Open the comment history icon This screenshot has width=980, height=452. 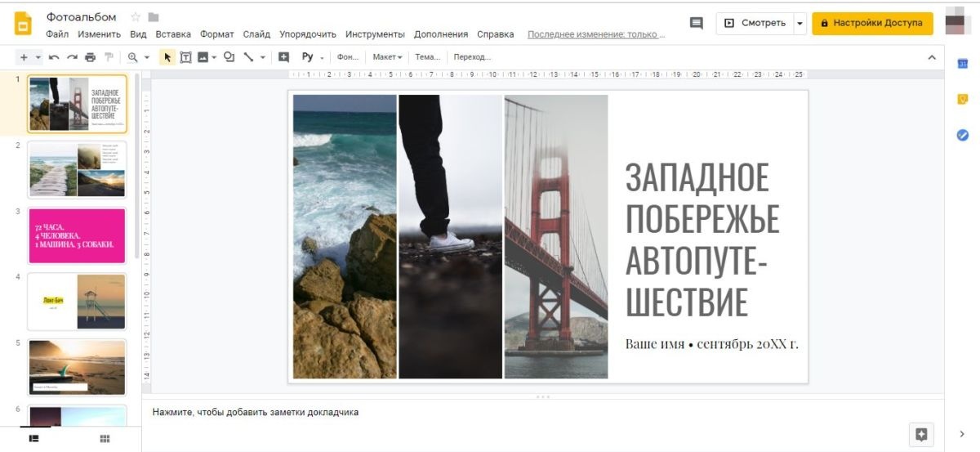coord(696,23)
